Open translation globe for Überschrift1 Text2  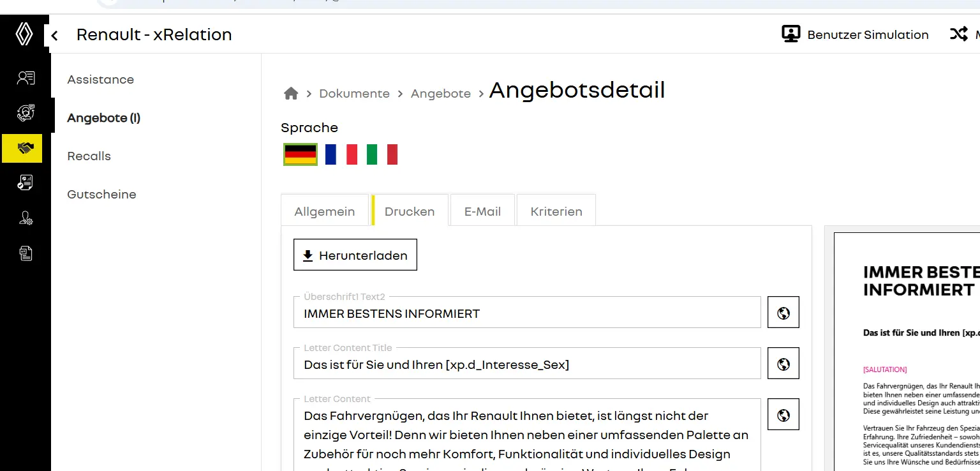pyautogui.click(x=783, y=312)
